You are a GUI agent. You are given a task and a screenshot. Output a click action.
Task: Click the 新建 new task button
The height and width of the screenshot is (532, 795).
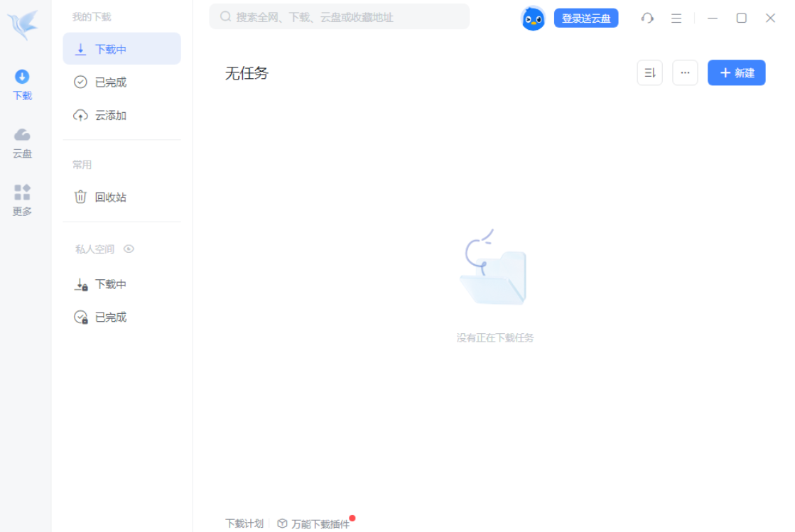pos(736,72)
